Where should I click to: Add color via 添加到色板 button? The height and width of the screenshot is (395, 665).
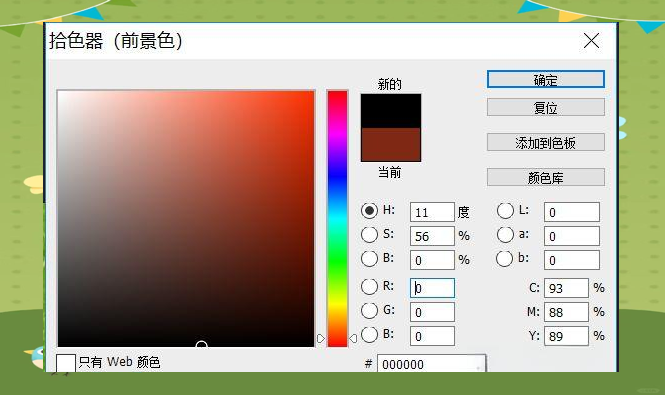coord(545,142)
